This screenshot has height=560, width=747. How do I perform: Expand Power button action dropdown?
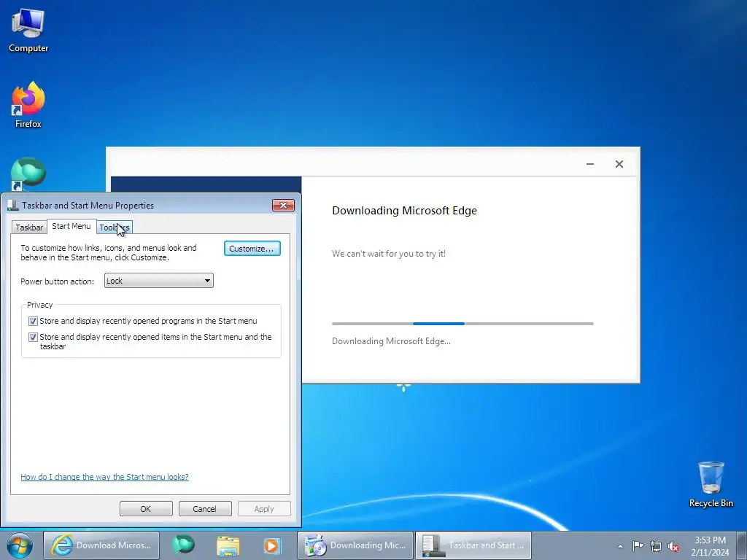(158, 281)
